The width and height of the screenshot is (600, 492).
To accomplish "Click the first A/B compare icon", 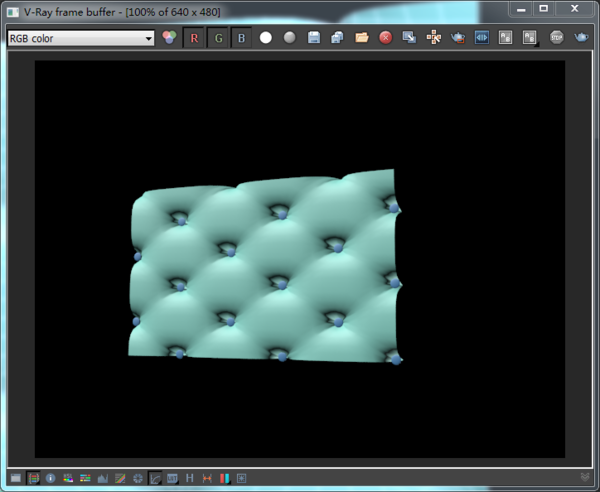I will coord(505,37).
